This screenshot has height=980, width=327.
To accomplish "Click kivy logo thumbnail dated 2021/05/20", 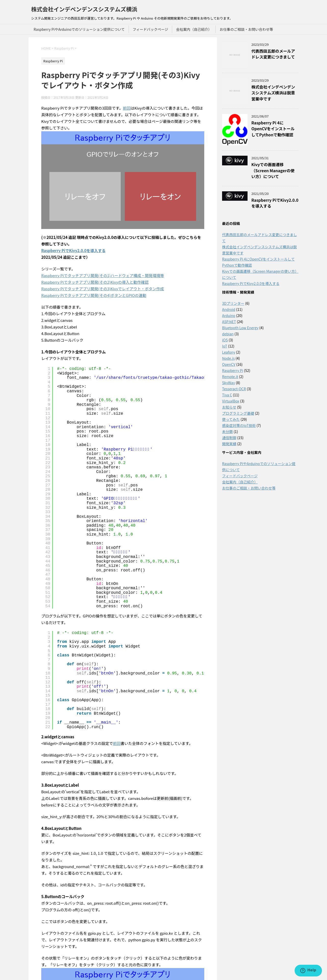I will (235, 196).
